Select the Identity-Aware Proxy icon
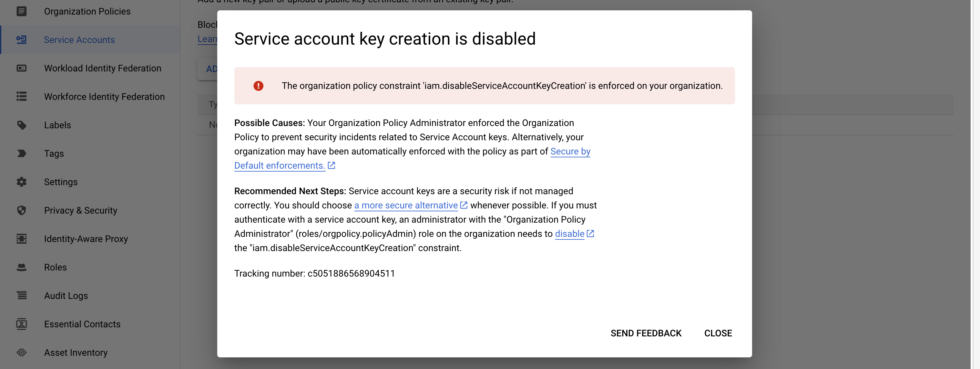Screen dimensions: 980x369 21,239
